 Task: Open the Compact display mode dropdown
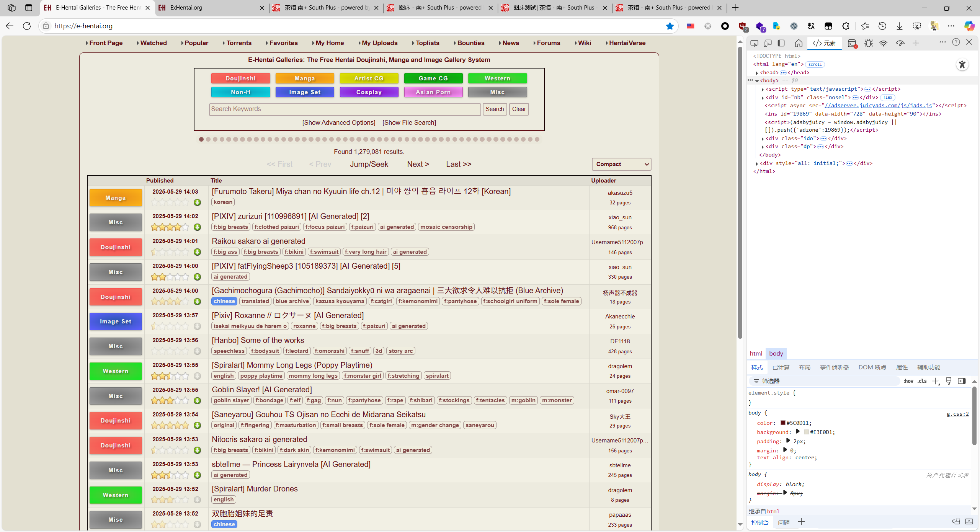(x=621, y=164)
